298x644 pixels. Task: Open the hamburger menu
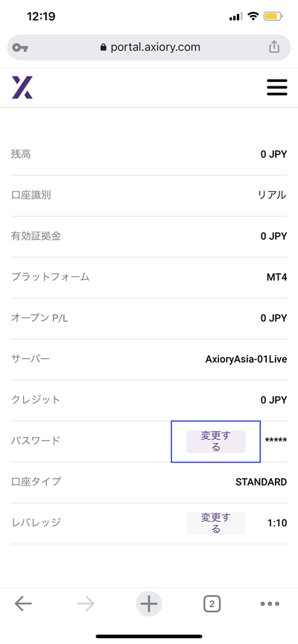[276, 88]
